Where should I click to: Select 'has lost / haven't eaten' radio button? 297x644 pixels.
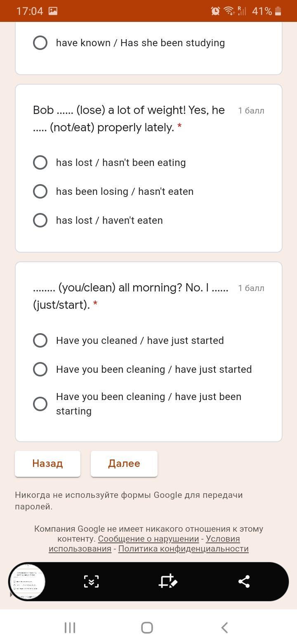[40, 220]
